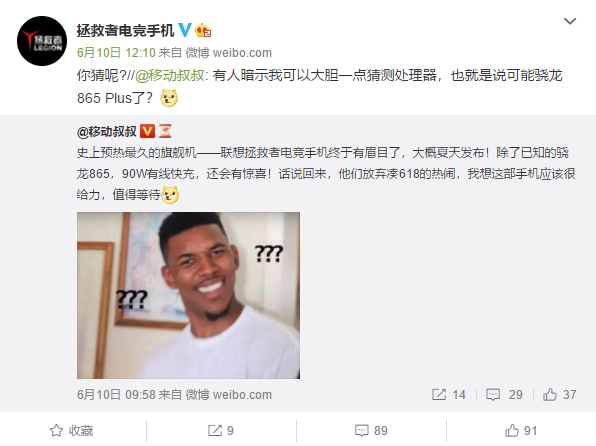Open 拯救者电竞手机 account name

tap(125, 30)
